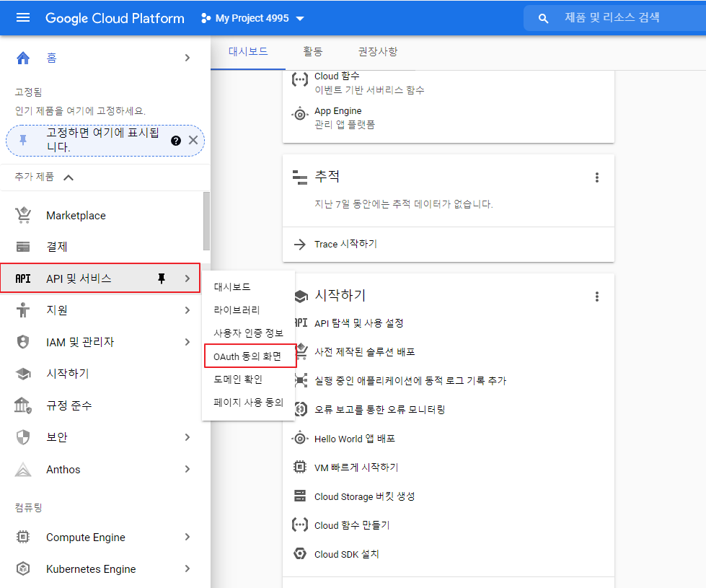The image size is (706, 588).
Task: Expand the IAM 및 관리자 submenu chevron
Action: pyautogui.click(x=187, y=342)
